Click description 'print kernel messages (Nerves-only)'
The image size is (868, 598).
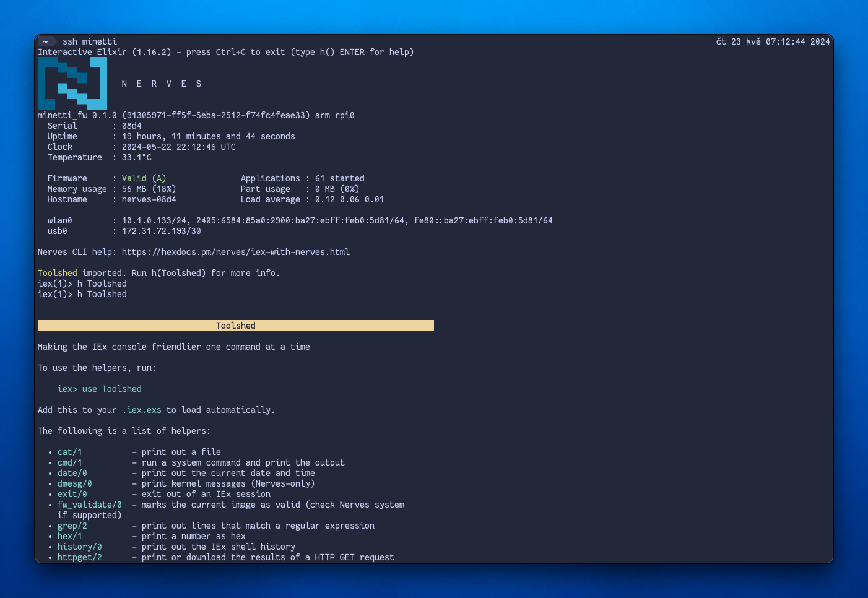[228, 483]
